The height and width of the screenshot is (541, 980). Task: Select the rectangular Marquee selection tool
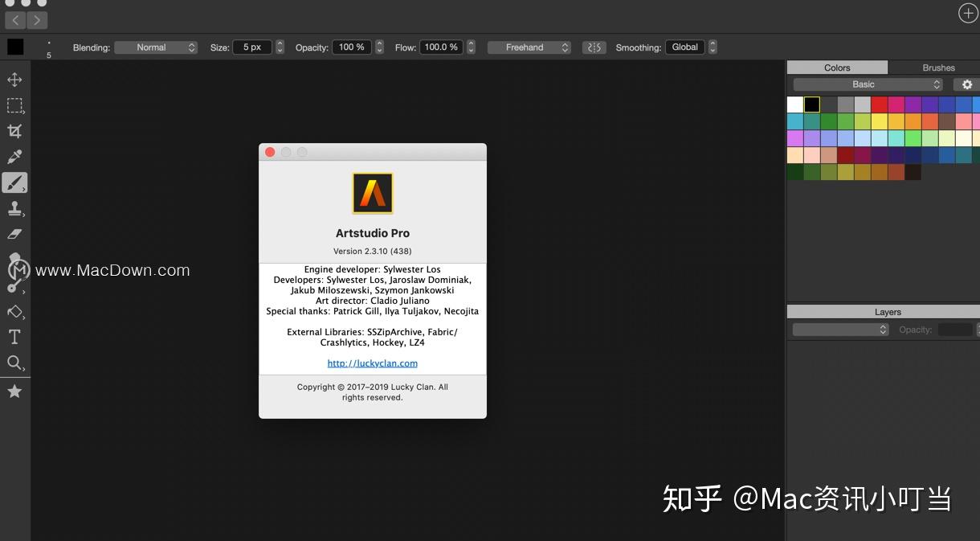(14, 105)
